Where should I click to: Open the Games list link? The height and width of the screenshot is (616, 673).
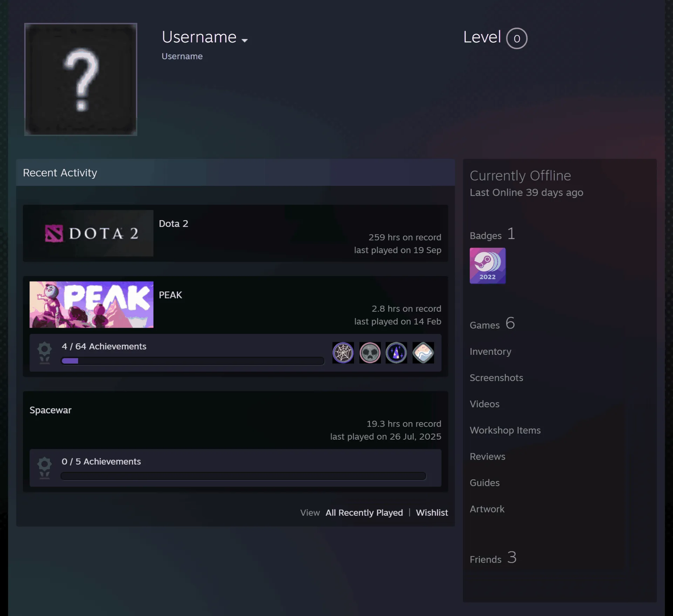coord(492,323)
